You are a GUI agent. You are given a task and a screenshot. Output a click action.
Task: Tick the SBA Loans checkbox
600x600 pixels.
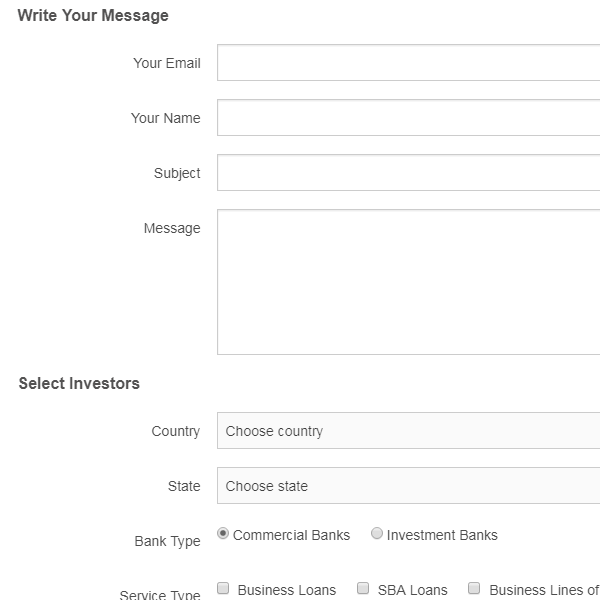364,589
